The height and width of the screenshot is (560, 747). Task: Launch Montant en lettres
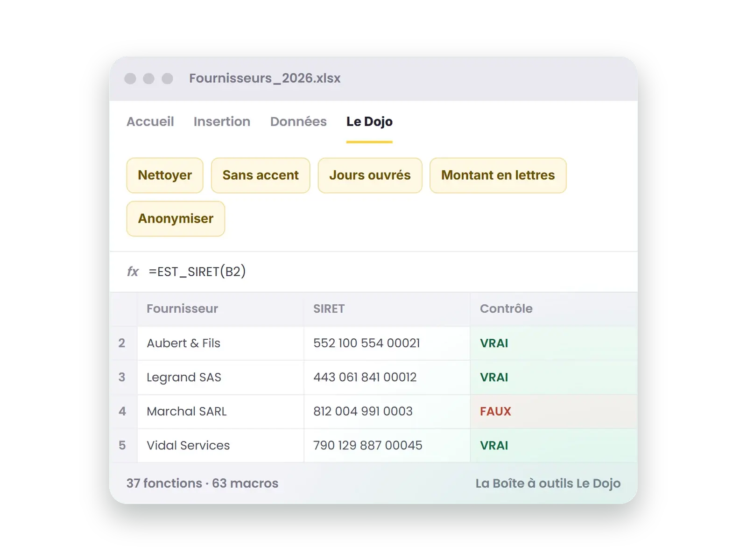click(498, 175)
